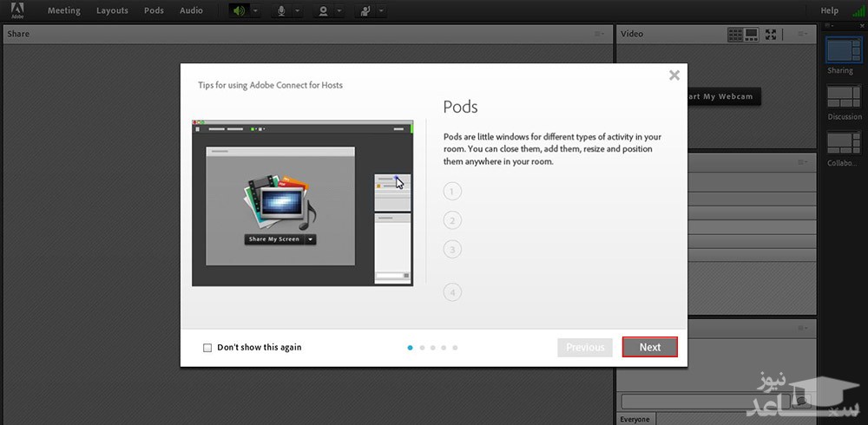Expand the raise hand status dropdown
Image resolution: width=868 pixels, height=425 pixels.
click(x=381, y=11)
